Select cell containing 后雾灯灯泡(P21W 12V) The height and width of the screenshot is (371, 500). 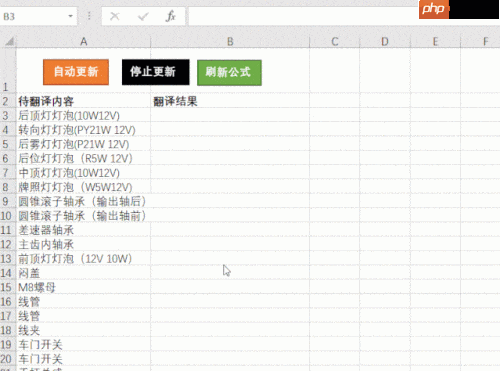(83, 144)
